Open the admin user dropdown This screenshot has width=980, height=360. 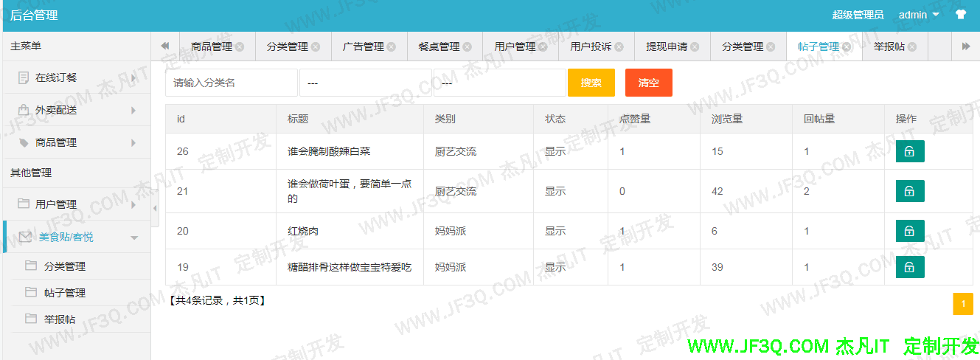(x=919, y=15)
